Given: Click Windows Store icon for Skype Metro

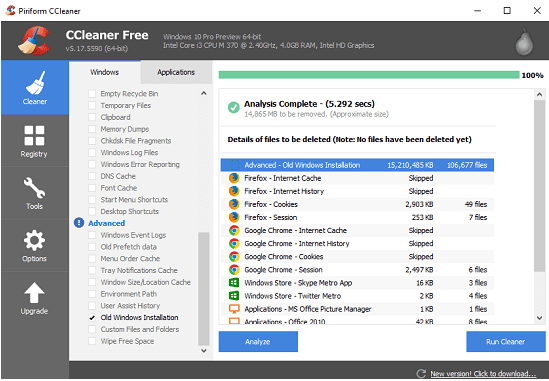Looking at the screenshot, I should click(234, 283).
